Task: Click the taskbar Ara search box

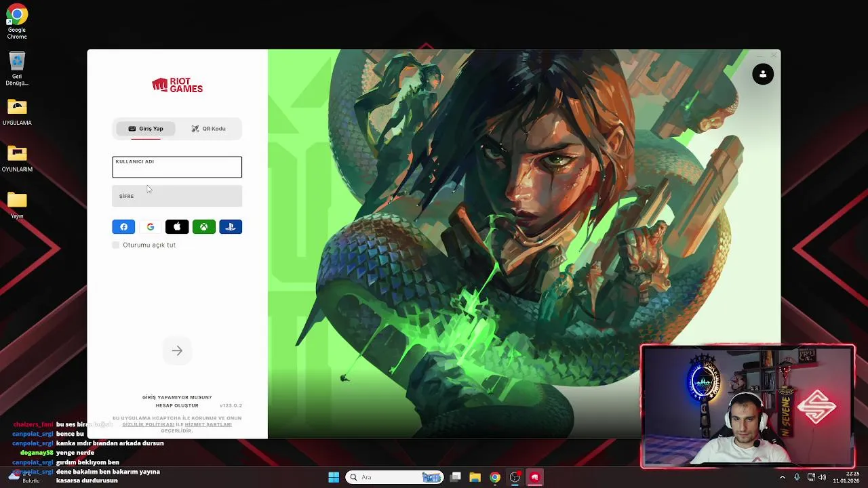Action: (x=395, y=477)
